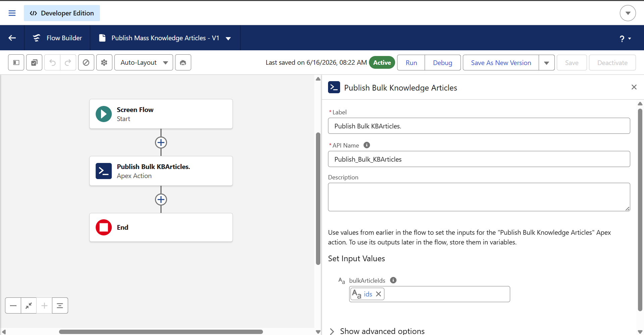Open the hamburger navigation menu
The height and width of the screenshot is (335, 644).
click(x=12, y=13)
